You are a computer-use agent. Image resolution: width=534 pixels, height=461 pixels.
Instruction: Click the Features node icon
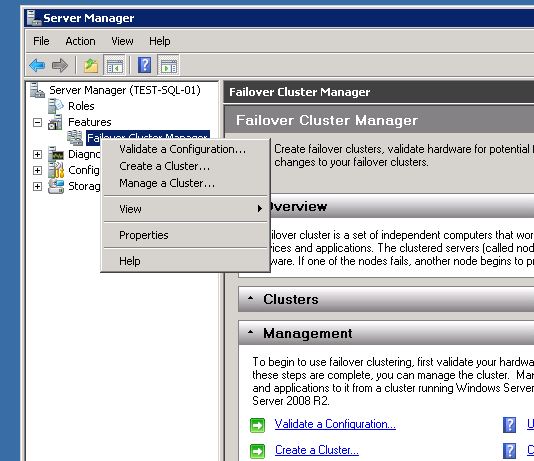click(55, 122)
